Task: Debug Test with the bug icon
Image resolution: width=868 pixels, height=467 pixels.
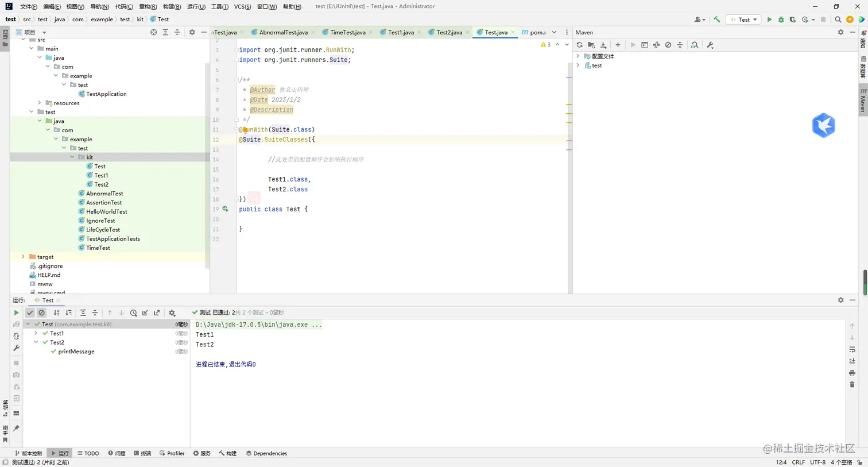Action: [781, 20]
